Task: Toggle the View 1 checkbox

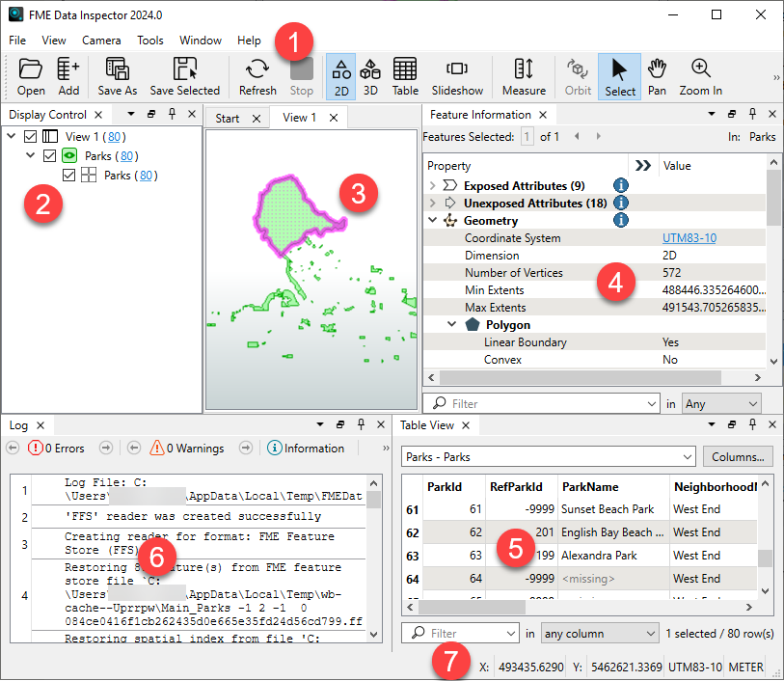Action: click(x=31, y=137)
